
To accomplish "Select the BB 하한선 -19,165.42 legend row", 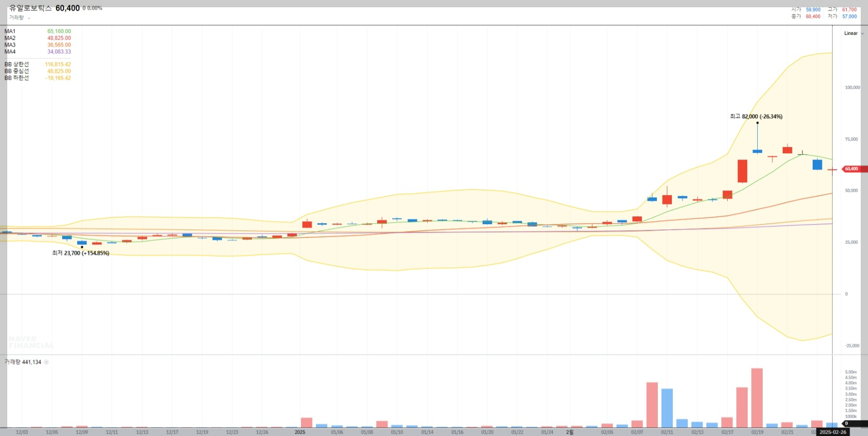I will (37, 78).
